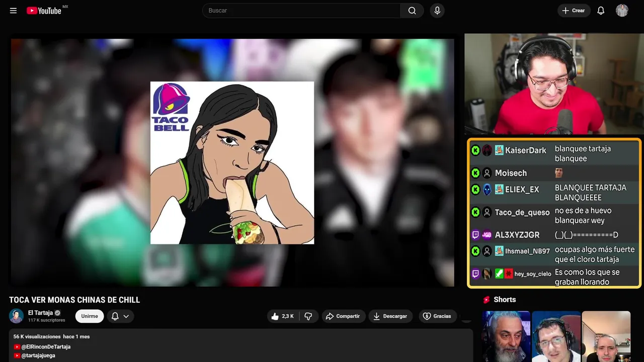Open the hamburger guide menu
The width and height of the screenshot is (644, 362).
click(x=14, y=11)
